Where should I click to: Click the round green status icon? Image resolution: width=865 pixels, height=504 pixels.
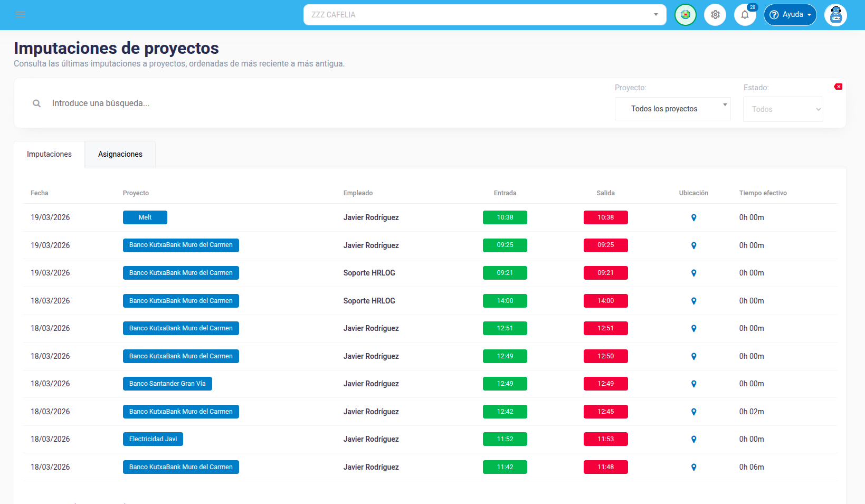686,15
